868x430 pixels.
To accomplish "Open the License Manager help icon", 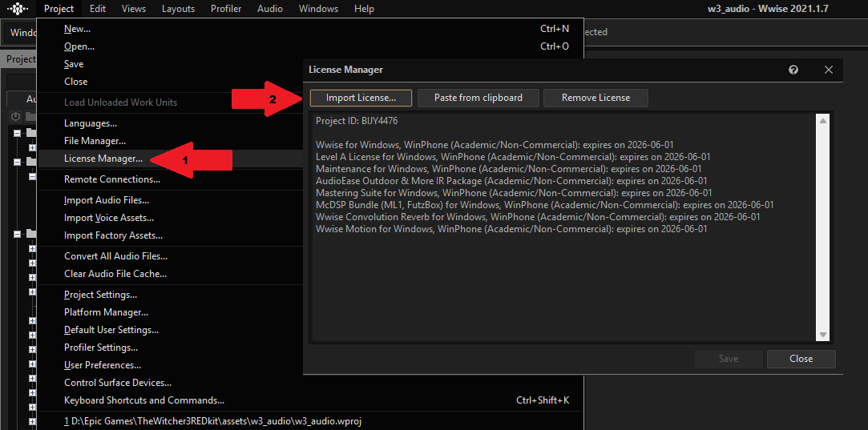I will pos(793,70).
